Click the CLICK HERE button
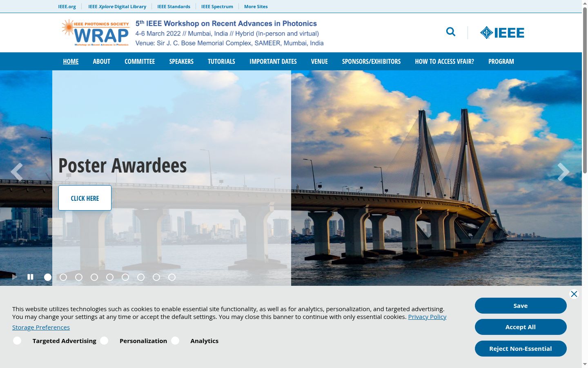The width and height of the screenshot is (588, 368). point(85,198)
